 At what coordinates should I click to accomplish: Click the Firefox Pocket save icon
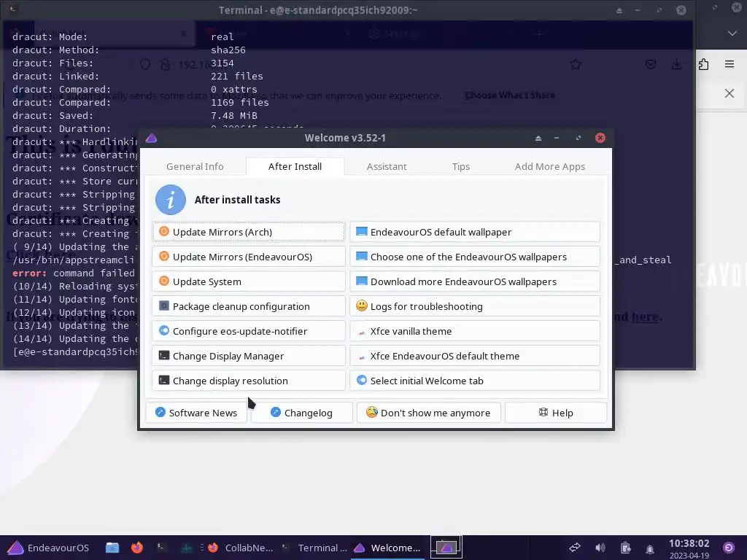point(651,64)
